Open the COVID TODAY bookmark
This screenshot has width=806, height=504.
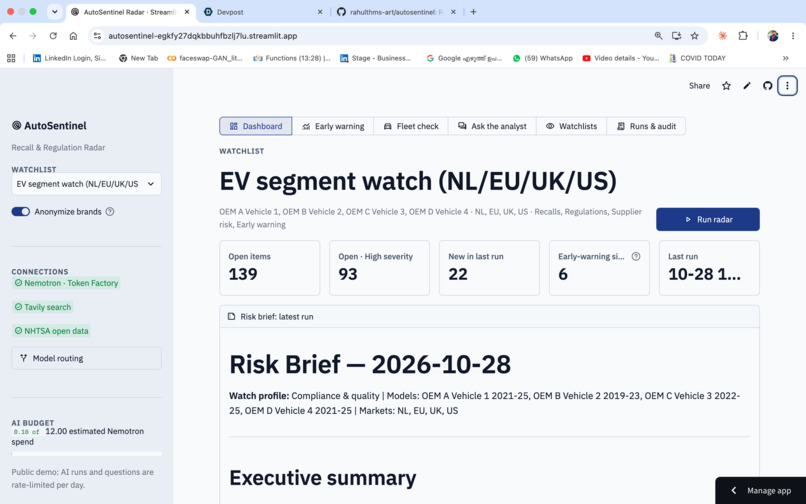pyautogui.click(x=697, y=58)
